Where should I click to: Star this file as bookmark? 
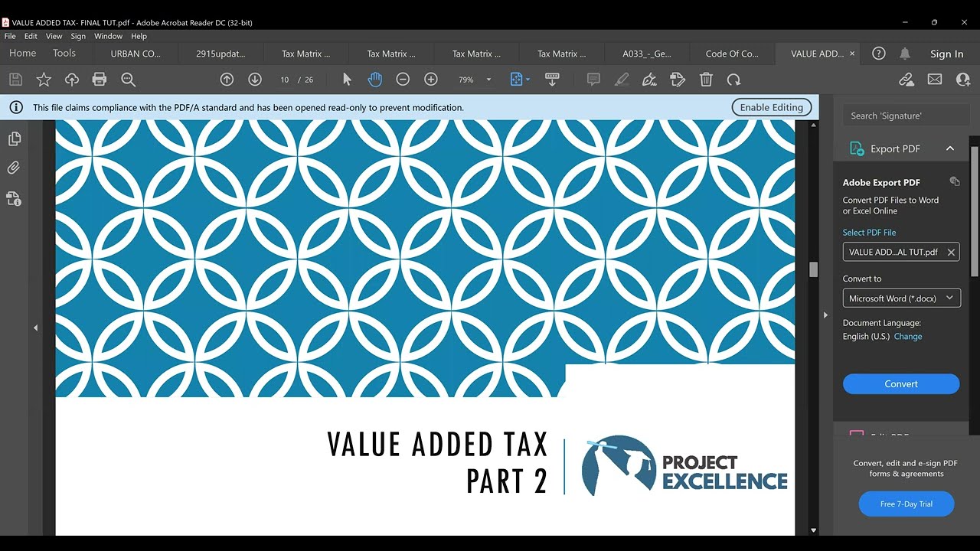(x=44, y=80)
